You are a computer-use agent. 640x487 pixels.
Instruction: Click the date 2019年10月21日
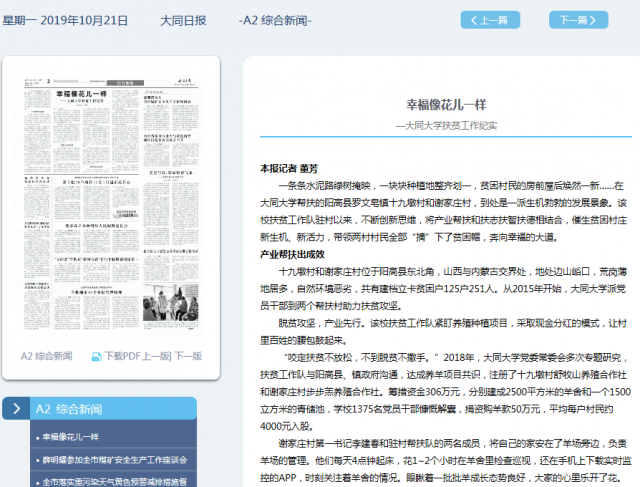(x=84, y=20)
